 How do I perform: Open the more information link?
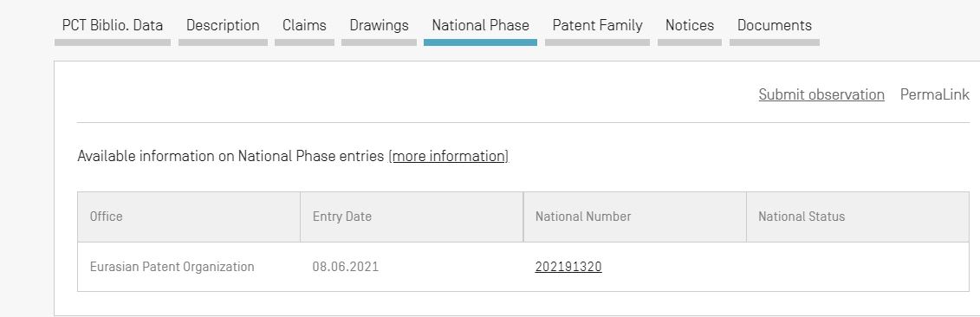(x=449, y=156)
